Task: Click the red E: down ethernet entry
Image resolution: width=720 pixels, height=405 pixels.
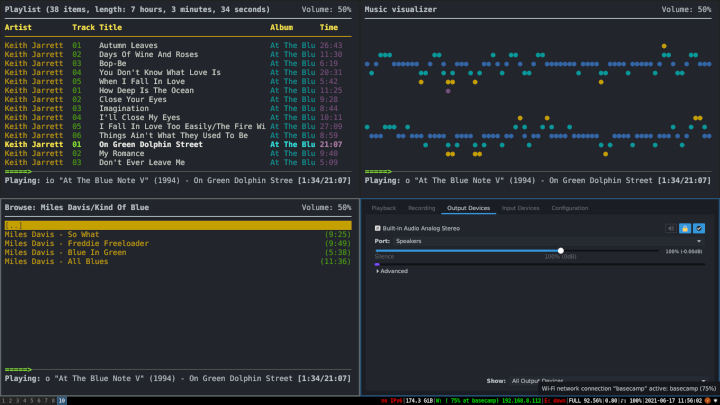Action: pyautogui.click(x=555, y=401)
